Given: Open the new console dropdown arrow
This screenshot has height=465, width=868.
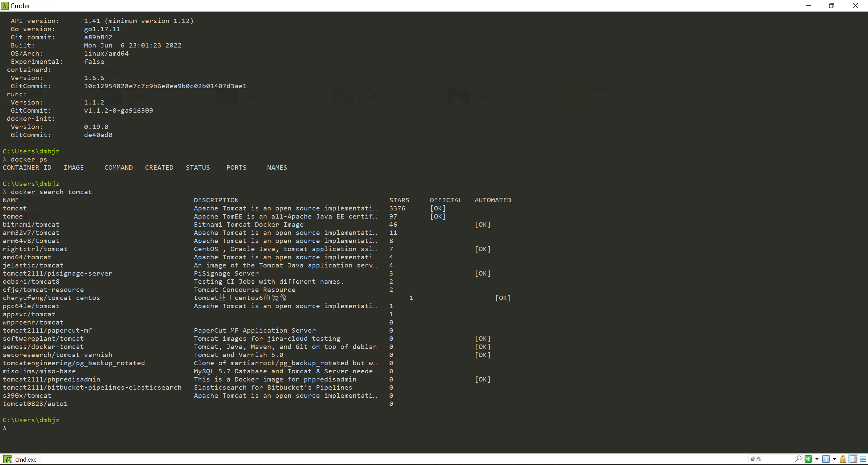Looking at the screenshot, I should (x=817, y=459).
